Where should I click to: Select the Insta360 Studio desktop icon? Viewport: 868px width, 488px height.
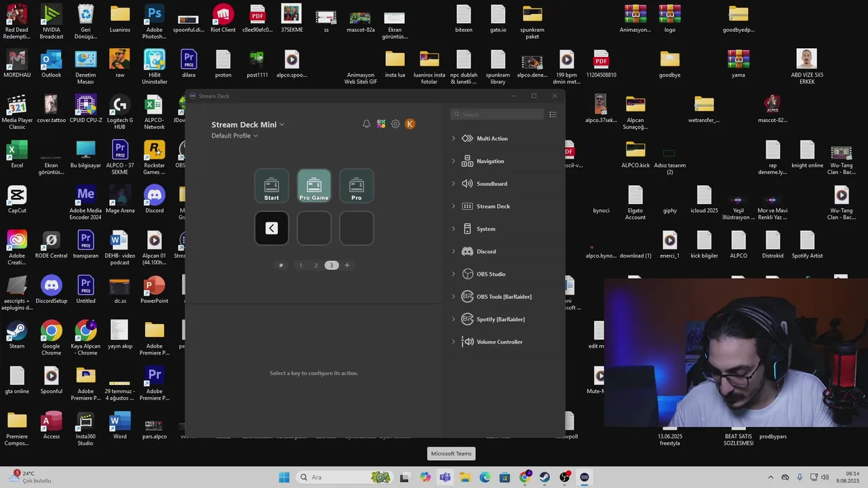(x=85, y=428)
